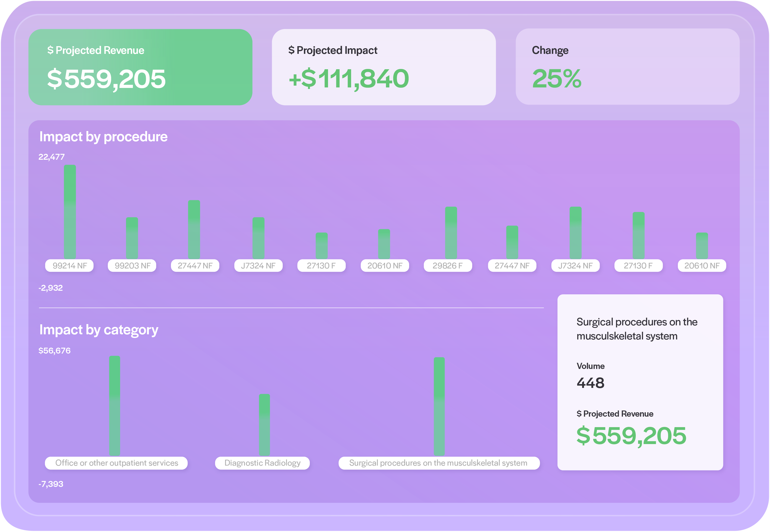The image size is (770, 532).
Task: Click the 27130 F procedure label
Action: point(321,265)
